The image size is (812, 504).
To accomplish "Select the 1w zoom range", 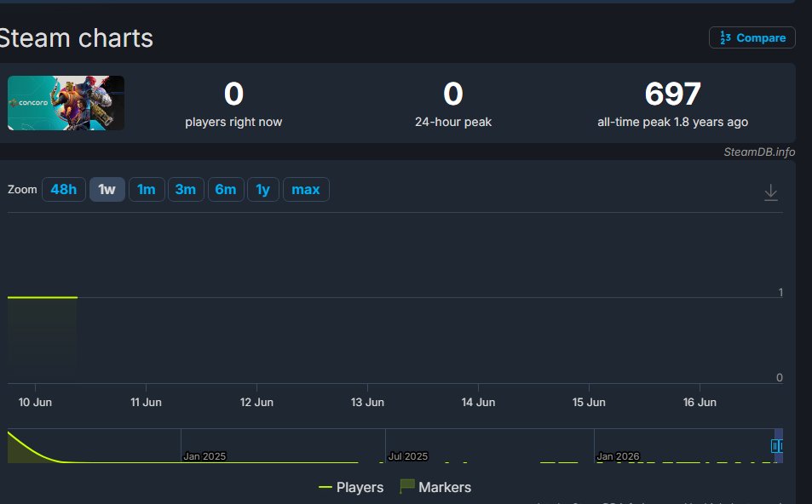I will (x=107, y=189).
